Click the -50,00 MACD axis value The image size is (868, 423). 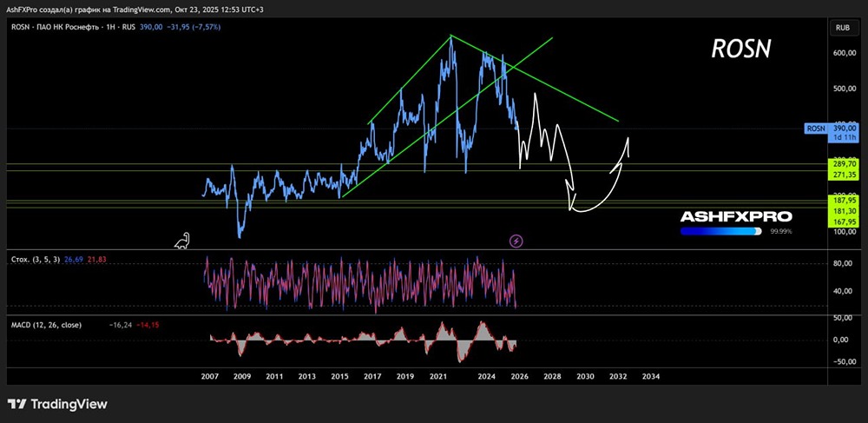click(x=845, y=361)
